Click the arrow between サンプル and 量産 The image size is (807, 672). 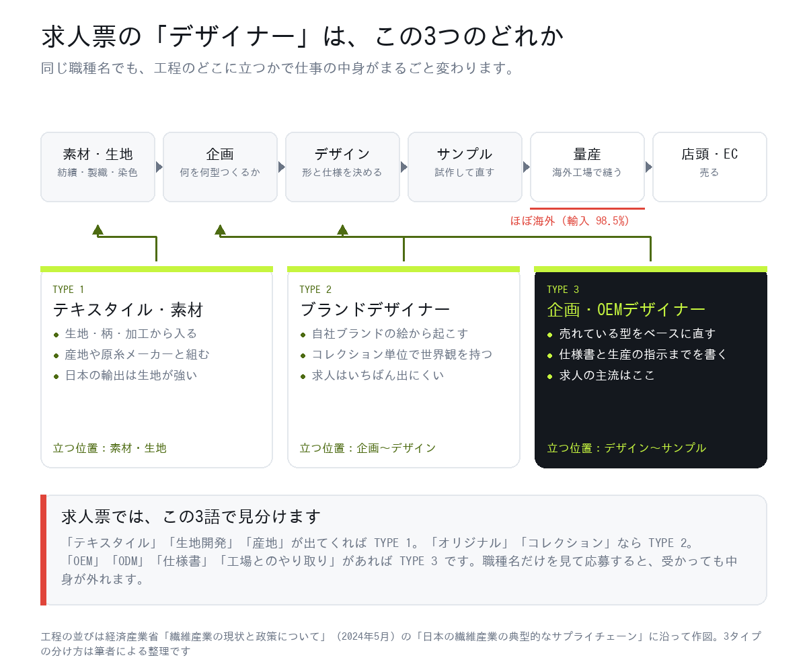pos(527,167)
